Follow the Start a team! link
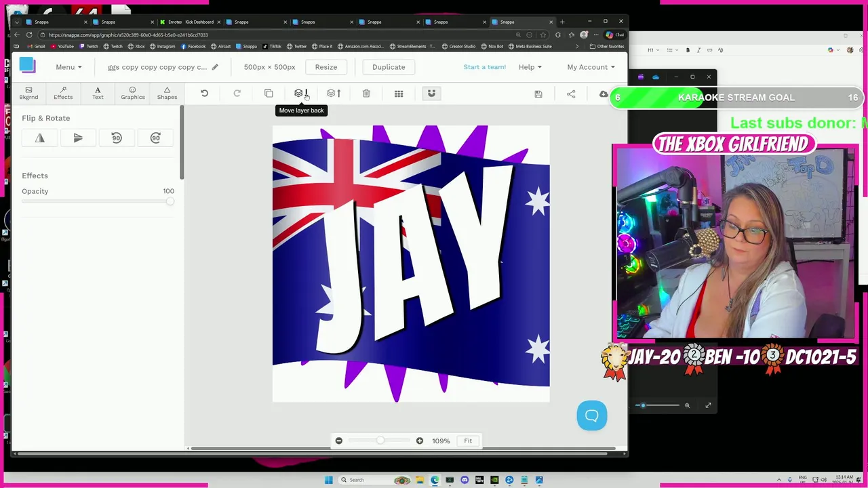 tap(485, 67)
